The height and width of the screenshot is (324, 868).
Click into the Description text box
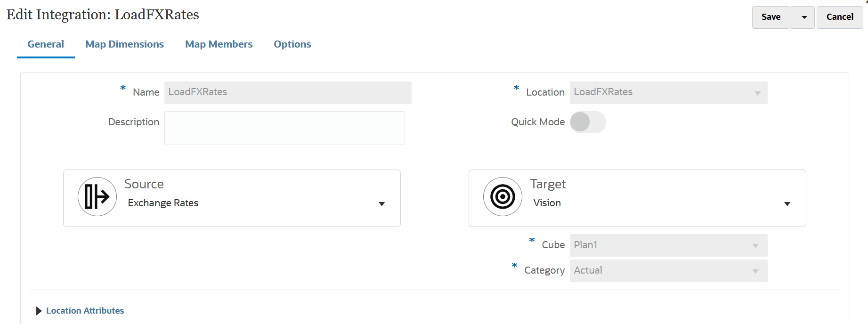coord(284,128)
